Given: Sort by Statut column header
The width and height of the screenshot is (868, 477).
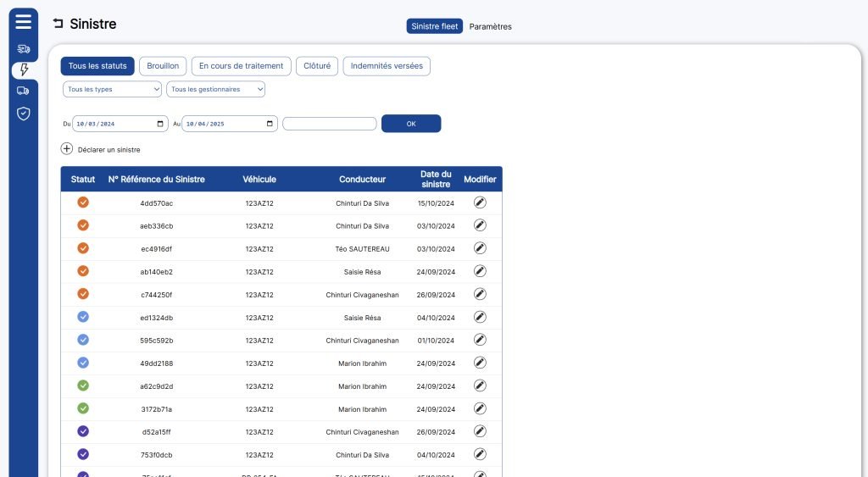Looking at the screenshot, I should [83, 180].
